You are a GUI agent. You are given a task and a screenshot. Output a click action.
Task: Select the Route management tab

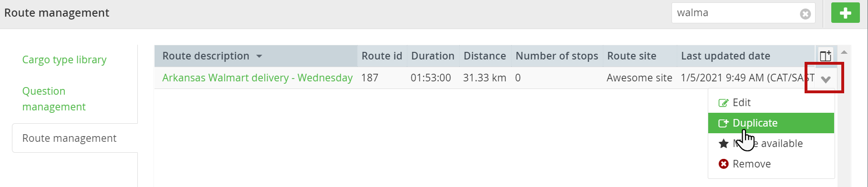click(70, 138)
